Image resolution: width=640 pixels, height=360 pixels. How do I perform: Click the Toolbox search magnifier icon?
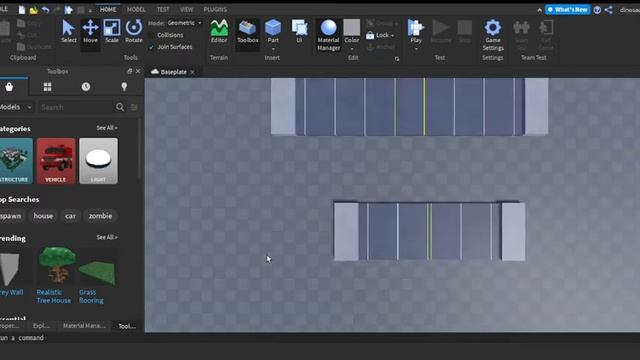(120, 107)
